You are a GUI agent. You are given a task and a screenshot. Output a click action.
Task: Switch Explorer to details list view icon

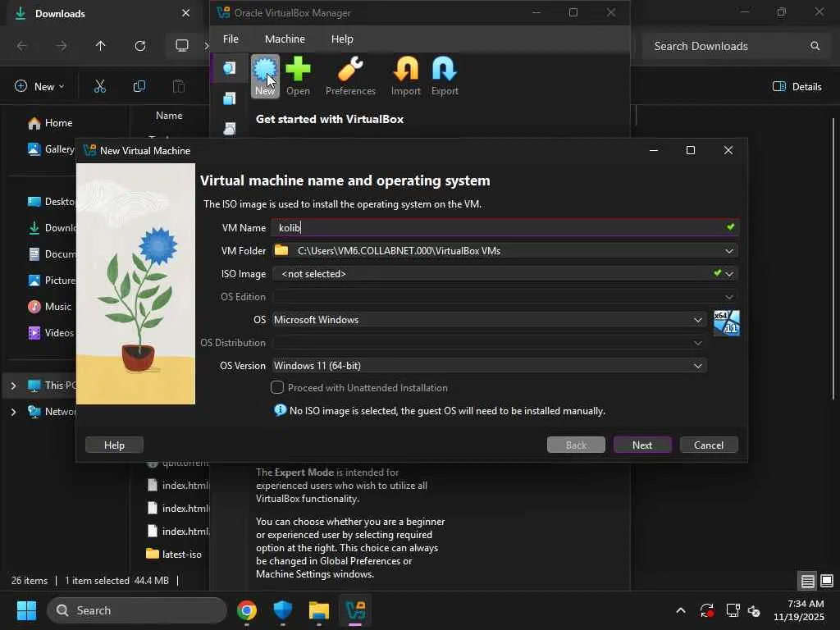[808, 581]
